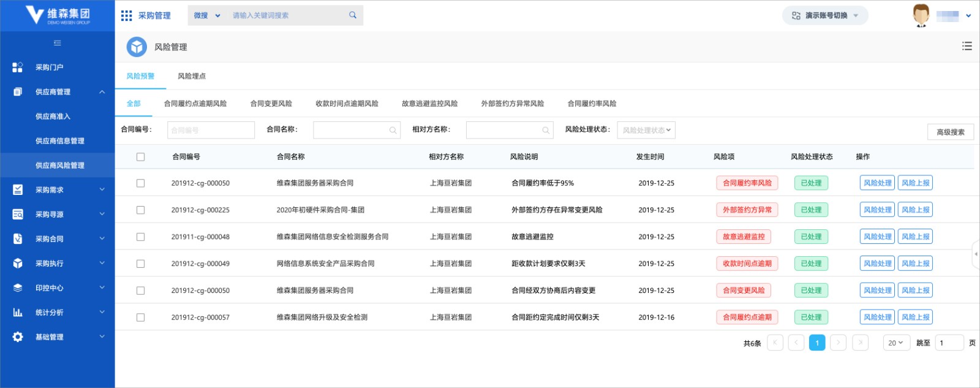
Task: Click the 高级搜索 button
Action: 951,132
